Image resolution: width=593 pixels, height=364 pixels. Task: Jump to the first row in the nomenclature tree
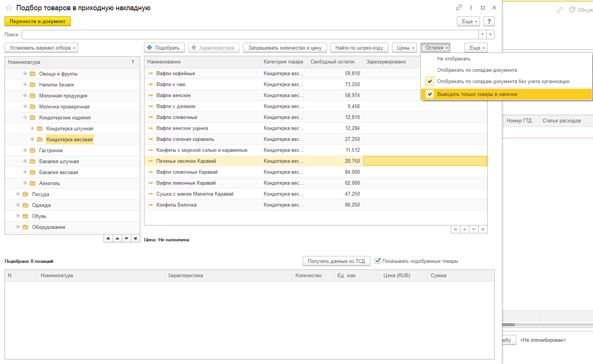108,239
